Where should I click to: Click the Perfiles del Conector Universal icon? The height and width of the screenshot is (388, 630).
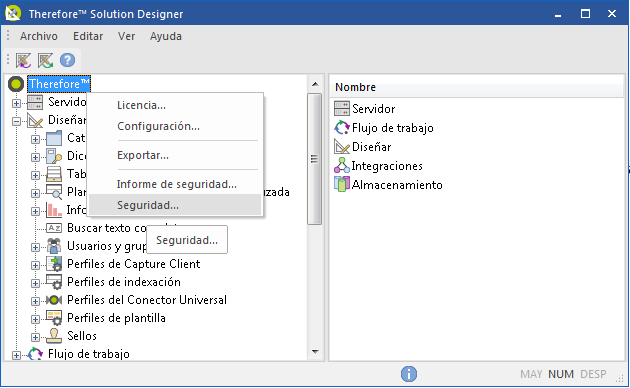[x=54, y=300]
